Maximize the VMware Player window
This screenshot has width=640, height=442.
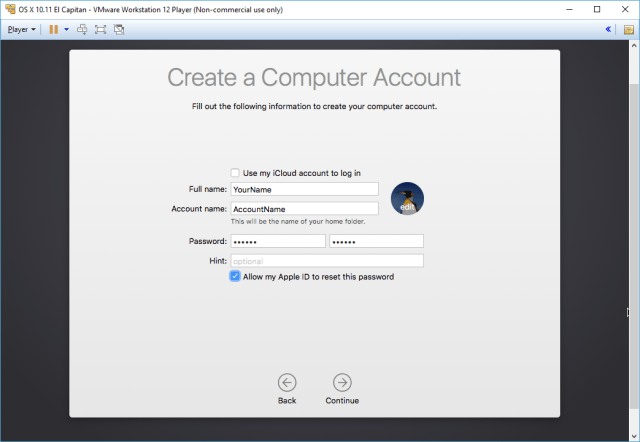597,9
